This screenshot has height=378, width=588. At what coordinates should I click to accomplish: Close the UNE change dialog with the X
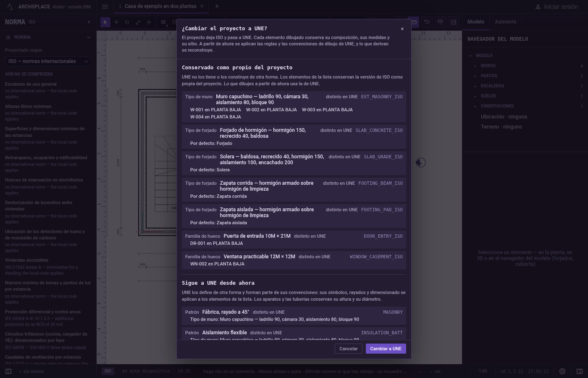402,29
